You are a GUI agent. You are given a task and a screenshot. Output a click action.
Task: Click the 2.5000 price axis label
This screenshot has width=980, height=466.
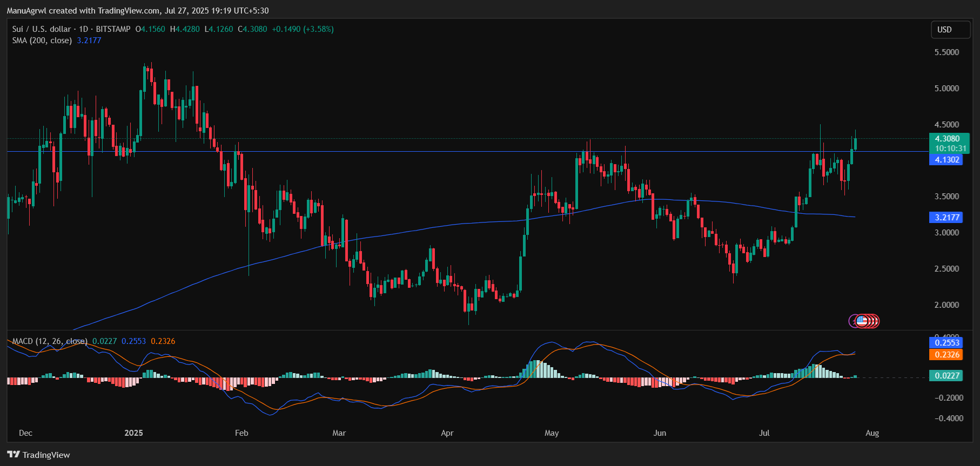947,269
